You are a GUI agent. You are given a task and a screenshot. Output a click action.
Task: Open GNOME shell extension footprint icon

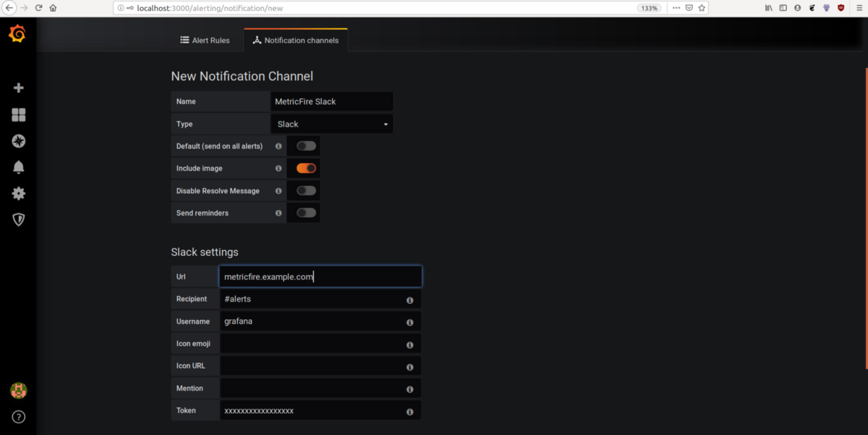812,8
